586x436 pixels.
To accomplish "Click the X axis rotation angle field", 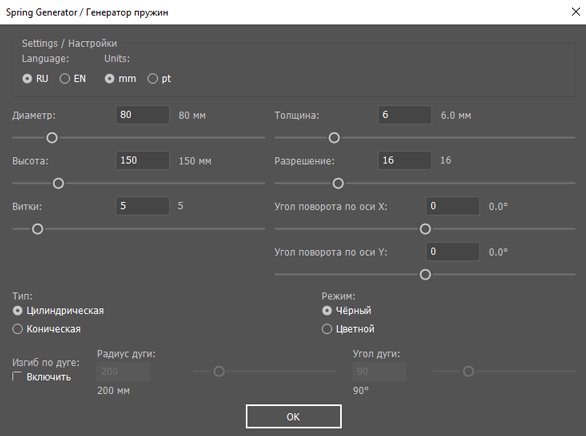I will (453, 206).
